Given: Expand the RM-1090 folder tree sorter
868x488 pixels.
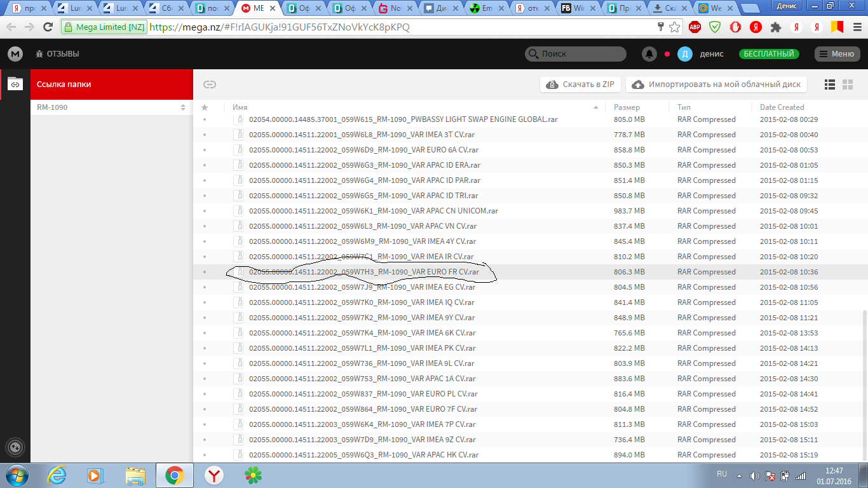Looking at the screenshot, I should [183, 107].
